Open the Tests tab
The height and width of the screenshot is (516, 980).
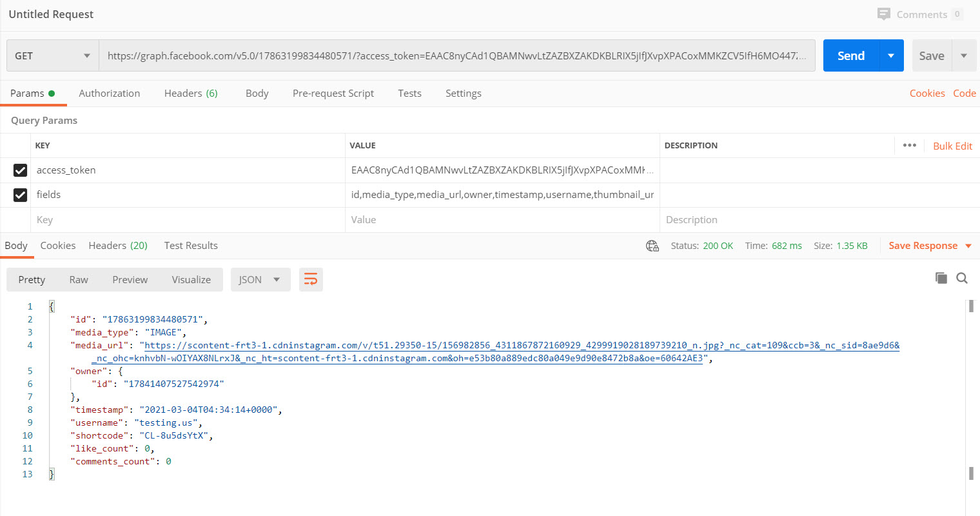click(x=409, y=94)
